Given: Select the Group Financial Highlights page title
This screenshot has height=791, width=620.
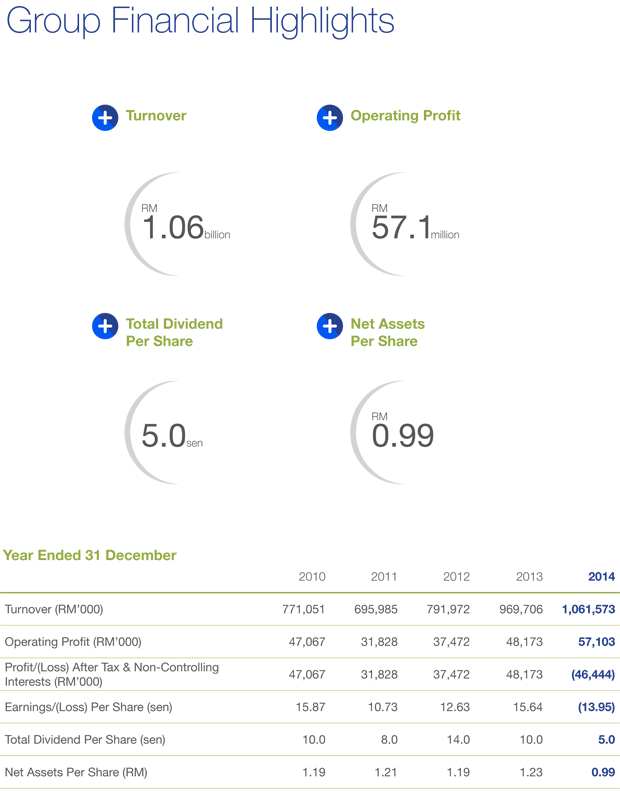Looking at the screenshot, I should click(x=200, y=22).
